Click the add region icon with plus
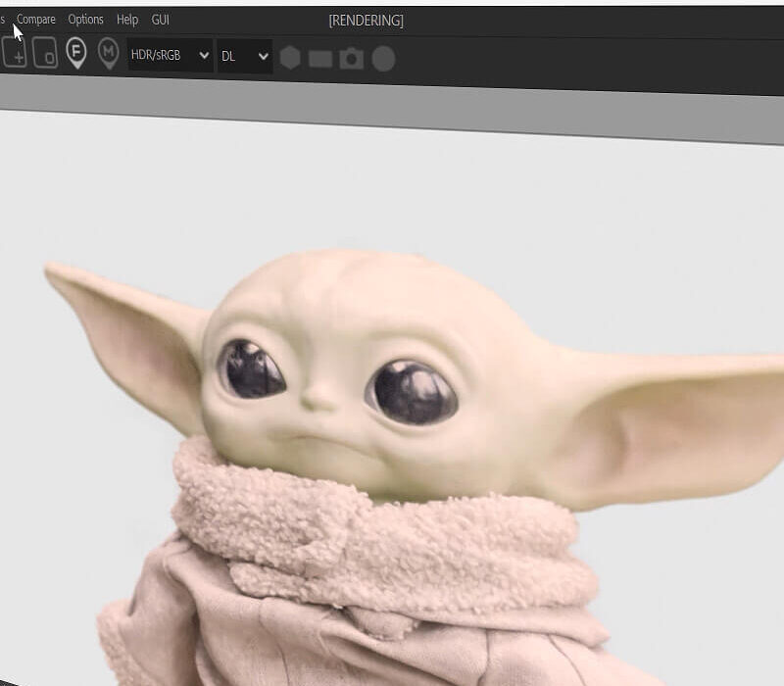This screenshot has width=784, height=686. pyautogui.click(x=14, y=52)
